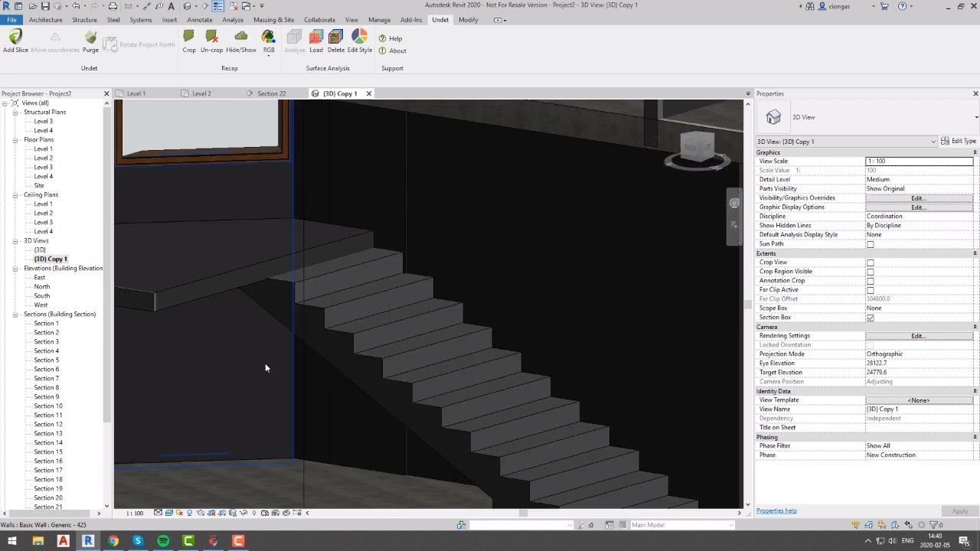The image size is (980, 551).
Task: Collapse the Camera properties section
Action: tap(975, 327)
